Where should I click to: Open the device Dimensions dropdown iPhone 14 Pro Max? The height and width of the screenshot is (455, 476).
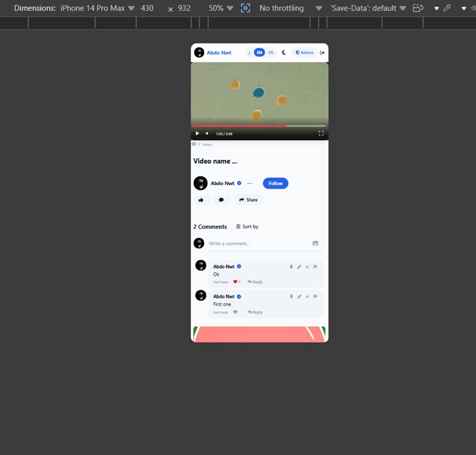[97, 8]
